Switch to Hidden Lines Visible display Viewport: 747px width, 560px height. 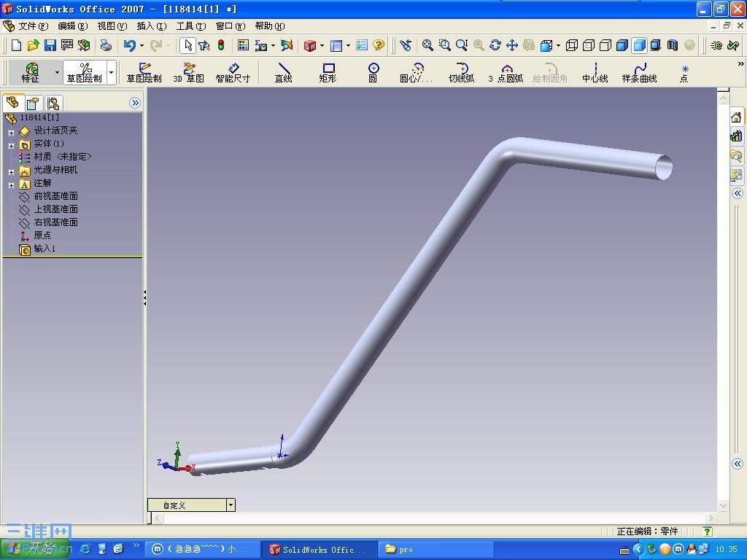tap(589, 45)
